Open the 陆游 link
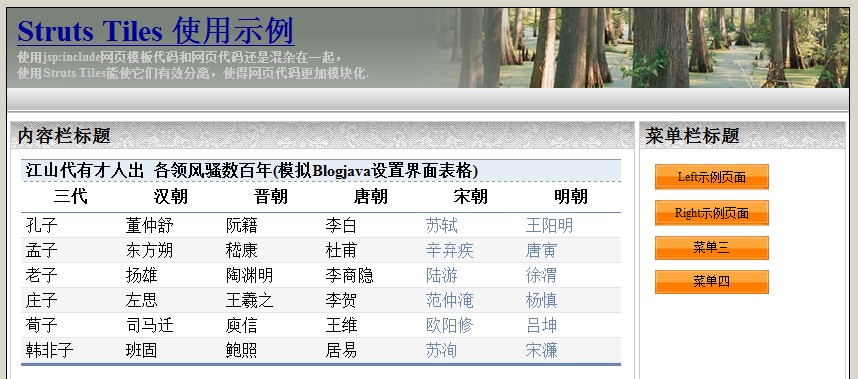The height and width of the screenshot is (379, 858). click(442, 275)
